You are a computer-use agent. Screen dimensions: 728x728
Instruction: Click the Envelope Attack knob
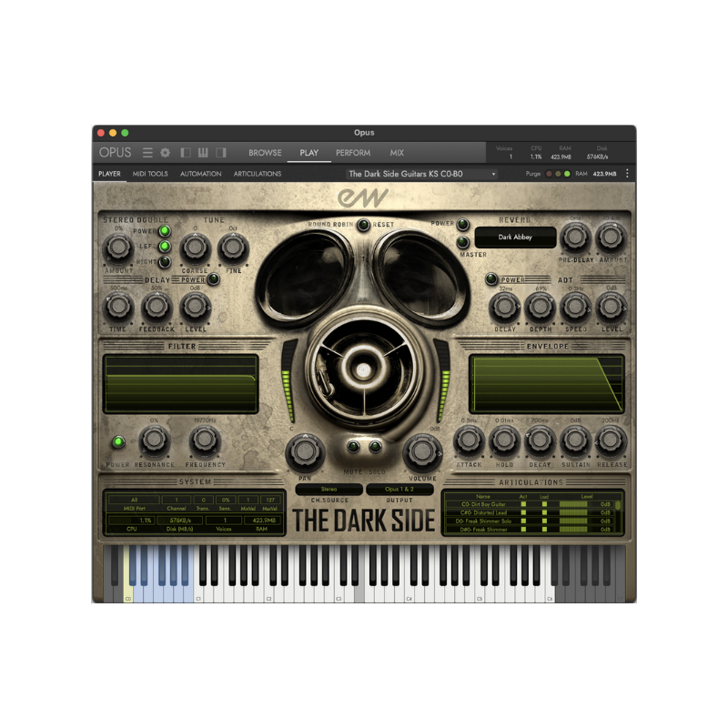click(x=469, y=440)
